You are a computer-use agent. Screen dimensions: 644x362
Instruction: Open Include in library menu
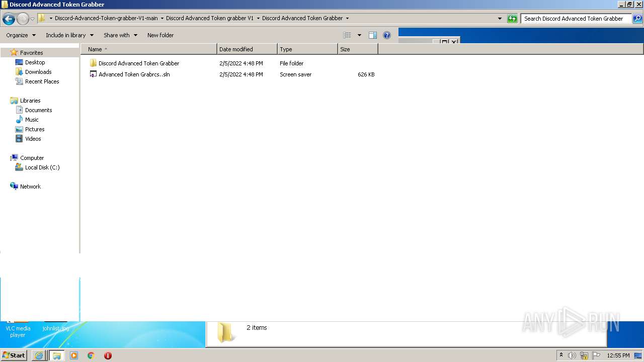69,35
